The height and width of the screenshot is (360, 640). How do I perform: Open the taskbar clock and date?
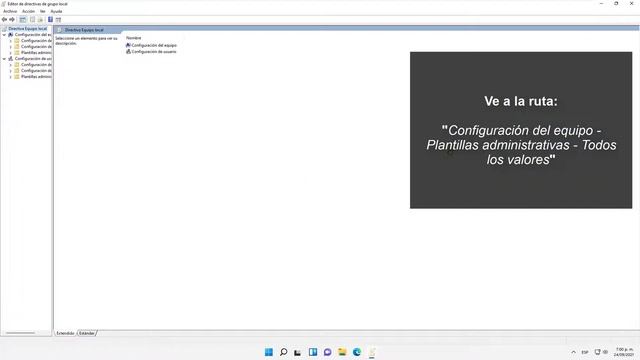point(623,352)
